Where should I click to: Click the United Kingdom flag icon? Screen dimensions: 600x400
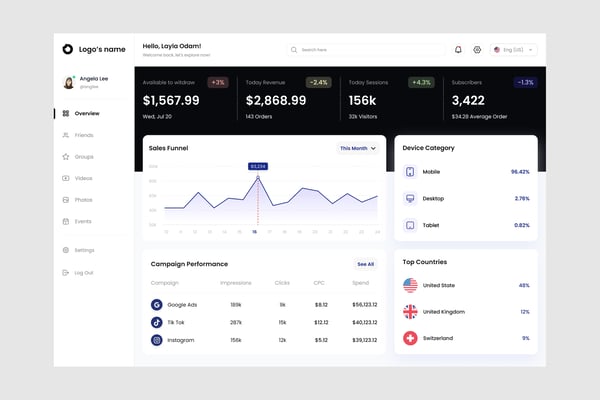410,312
